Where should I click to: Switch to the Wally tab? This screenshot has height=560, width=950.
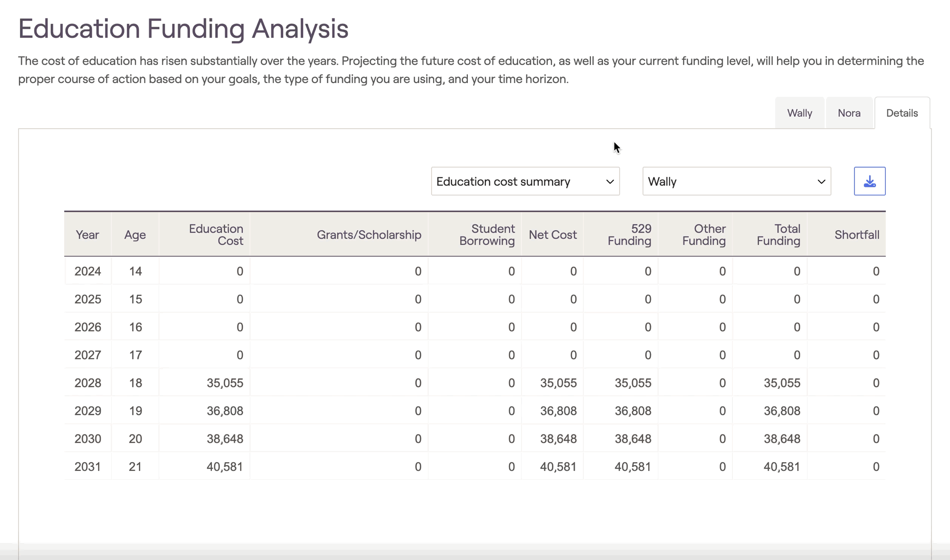pos(799,113)
